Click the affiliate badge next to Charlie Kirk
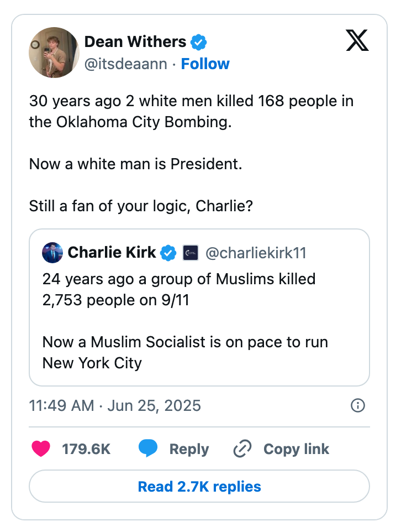This screenshot has height=532, width=401. point(191,253)
